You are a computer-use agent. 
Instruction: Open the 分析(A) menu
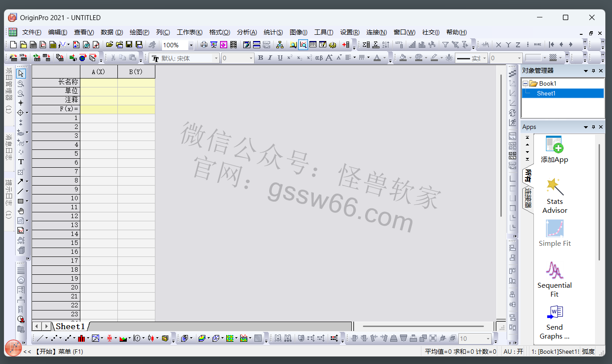[x=247, y=32]
